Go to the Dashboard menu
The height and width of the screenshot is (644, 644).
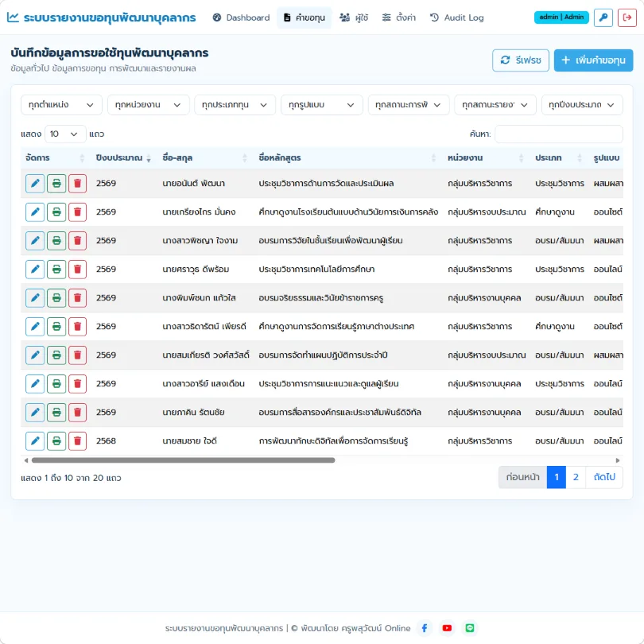(x=242, y=17)
